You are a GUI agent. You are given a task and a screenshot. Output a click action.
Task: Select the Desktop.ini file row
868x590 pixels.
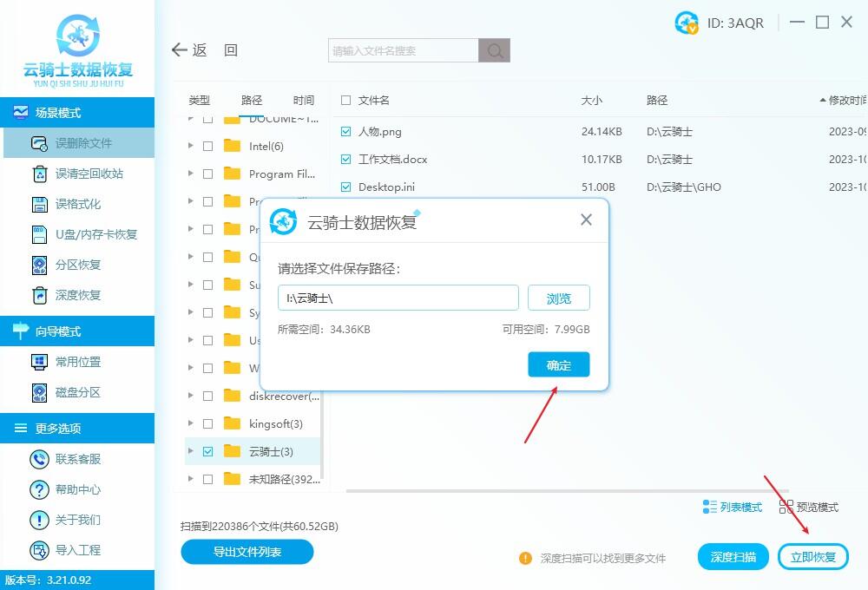coord(601,187)
